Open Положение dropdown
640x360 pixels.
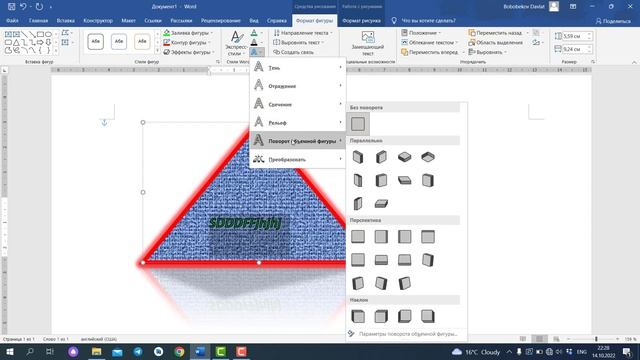(x=422, y=33)
